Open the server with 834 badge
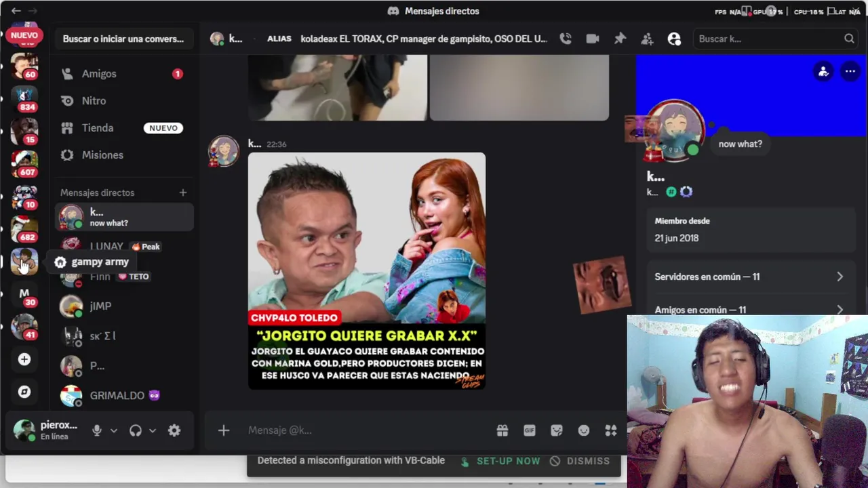 tap(24, 99)
